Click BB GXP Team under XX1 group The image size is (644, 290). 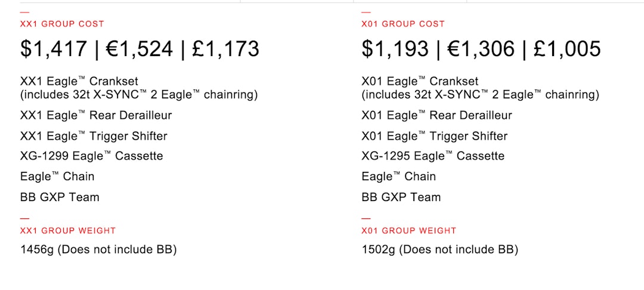pos(60,197)
